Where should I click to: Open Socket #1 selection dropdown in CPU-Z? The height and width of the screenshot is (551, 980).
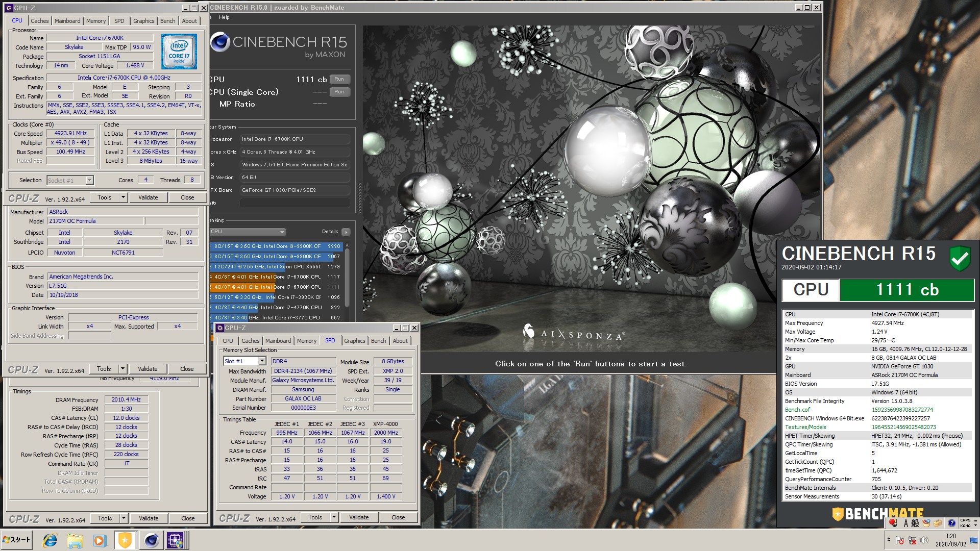(x=90, y=180)
